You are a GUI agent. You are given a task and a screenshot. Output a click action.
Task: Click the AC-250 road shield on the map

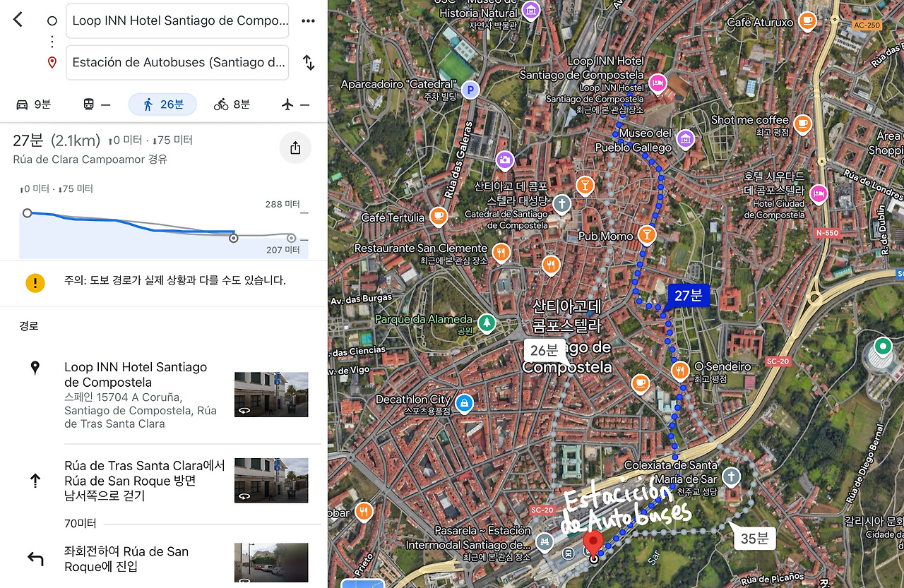pyautogui.click(x=867, y=25)
